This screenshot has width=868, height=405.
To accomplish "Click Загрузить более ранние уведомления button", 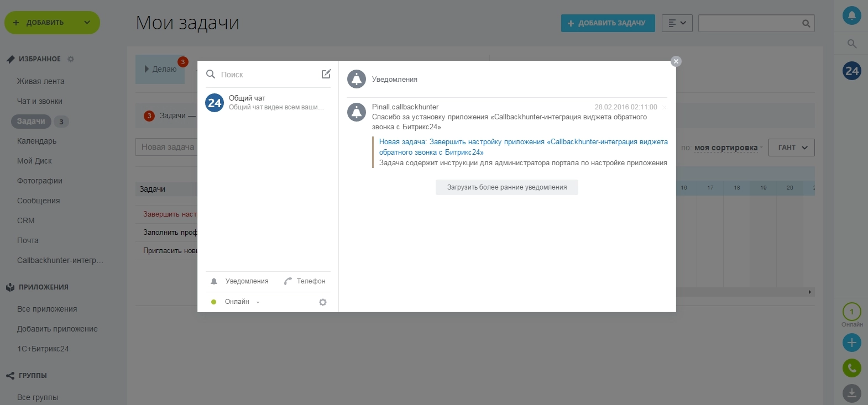I will [507, 187].
